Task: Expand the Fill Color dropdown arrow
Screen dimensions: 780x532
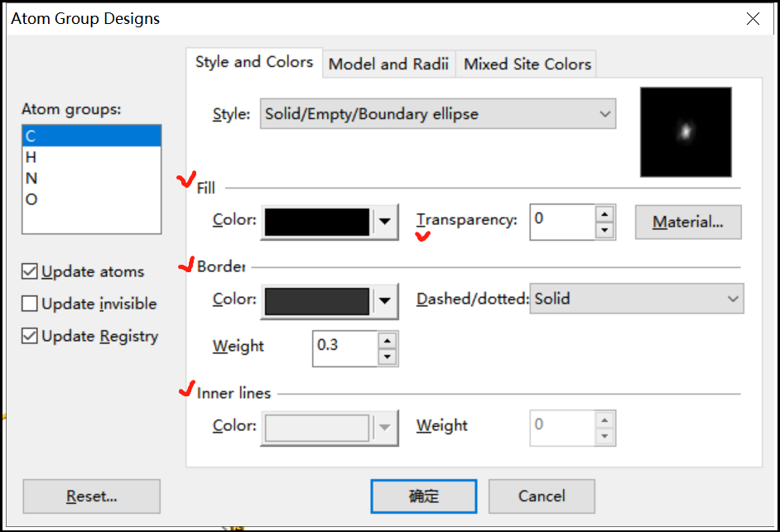Action: (x=385, y=222)
